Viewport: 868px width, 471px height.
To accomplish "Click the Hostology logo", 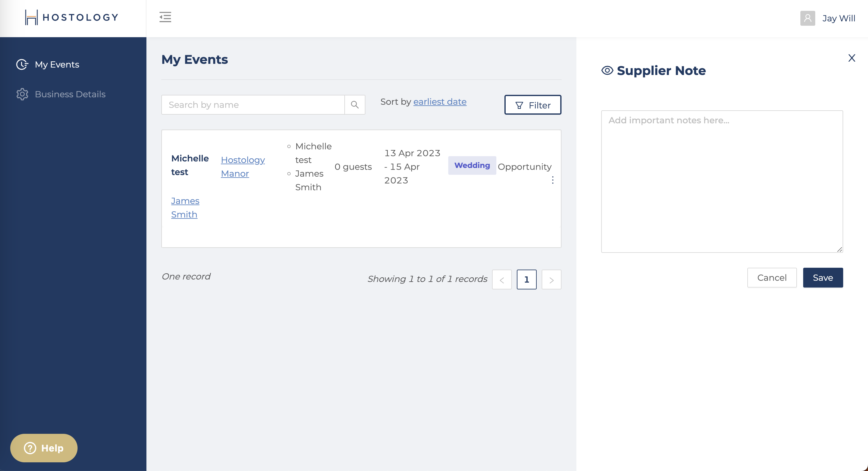I will (x=72, y=17).
